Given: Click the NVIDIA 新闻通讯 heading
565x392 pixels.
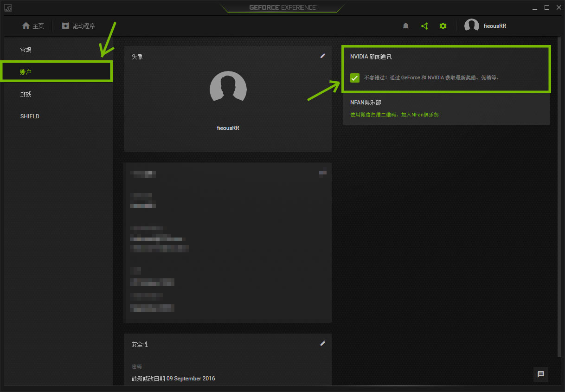Looking at the screenshot, I should (x=371, y=57).
